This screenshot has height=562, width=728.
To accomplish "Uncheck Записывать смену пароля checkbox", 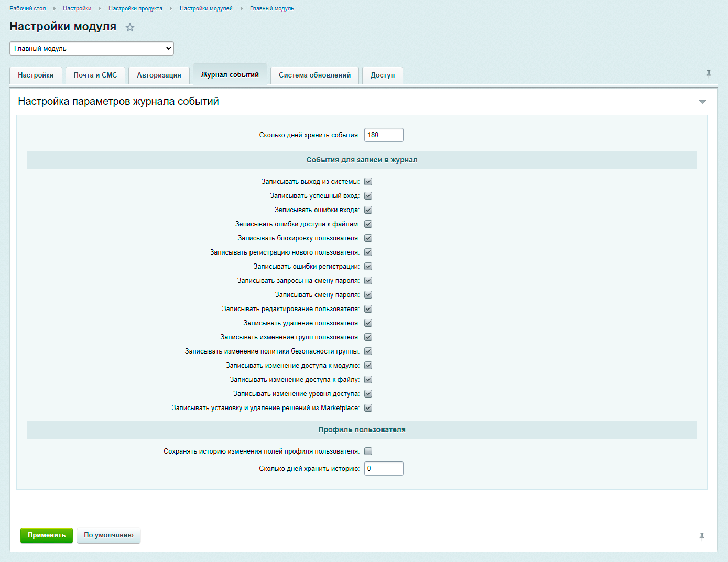I will pyautogui.click(x=368, y=295).
